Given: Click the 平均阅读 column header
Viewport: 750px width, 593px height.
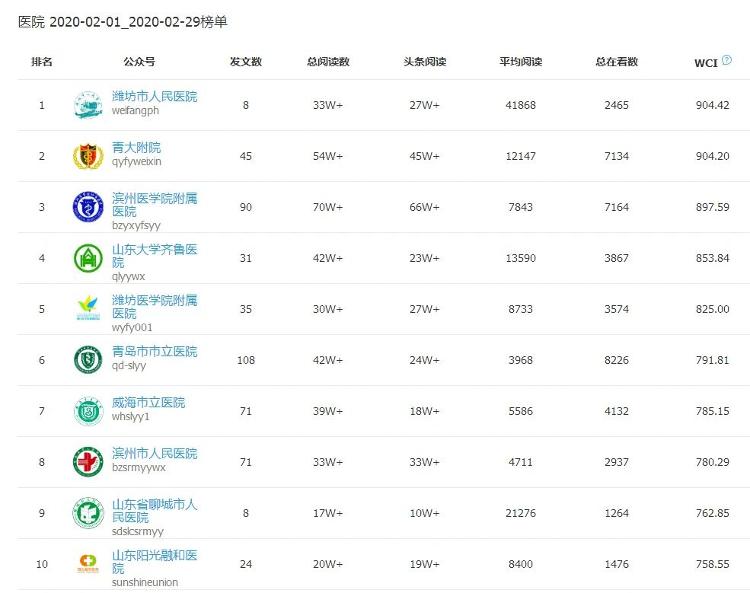Looking at the screenshot, I should tap(520, 62).
